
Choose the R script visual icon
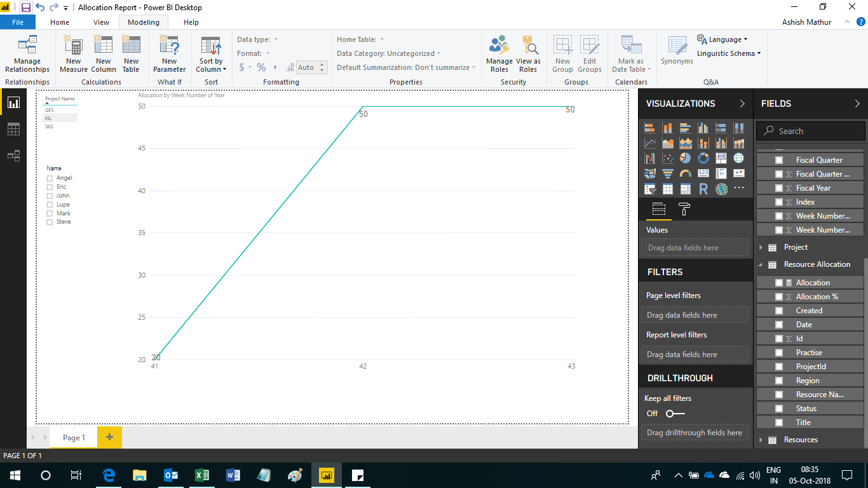pyautogui.click(x=703, y=189)
